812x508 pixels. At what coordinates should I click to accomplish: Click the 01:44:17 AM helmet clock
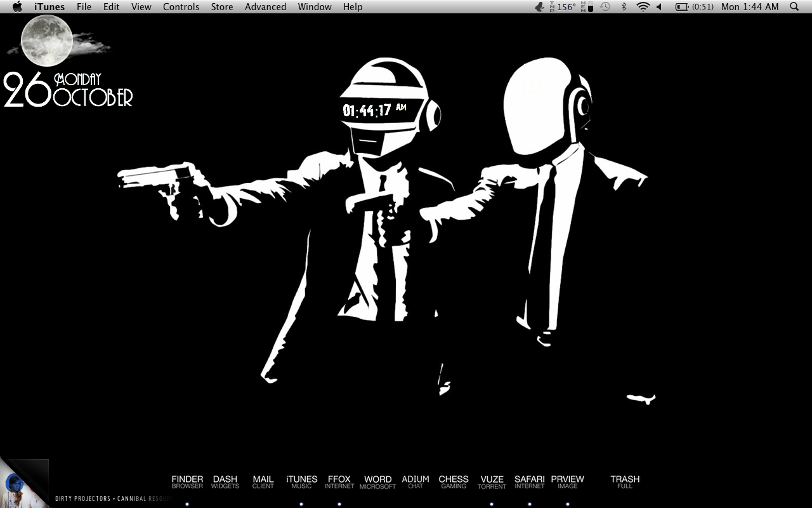[374, 110]
